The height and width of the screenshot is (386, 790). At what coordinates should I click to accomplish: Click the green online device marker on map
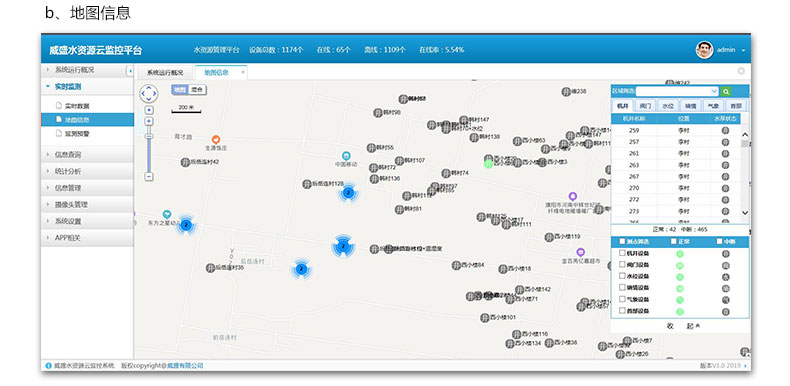click(488, 163)
